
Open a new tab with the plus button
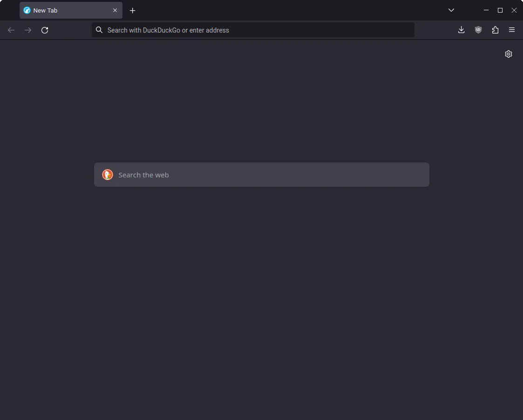point(132,10)
